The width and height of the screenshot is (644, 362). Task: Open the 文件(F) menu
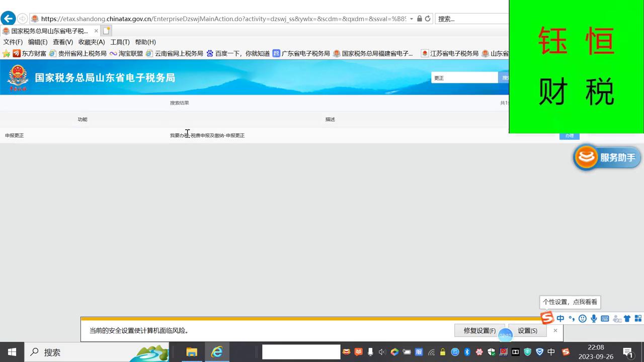(x=13, y=42)
